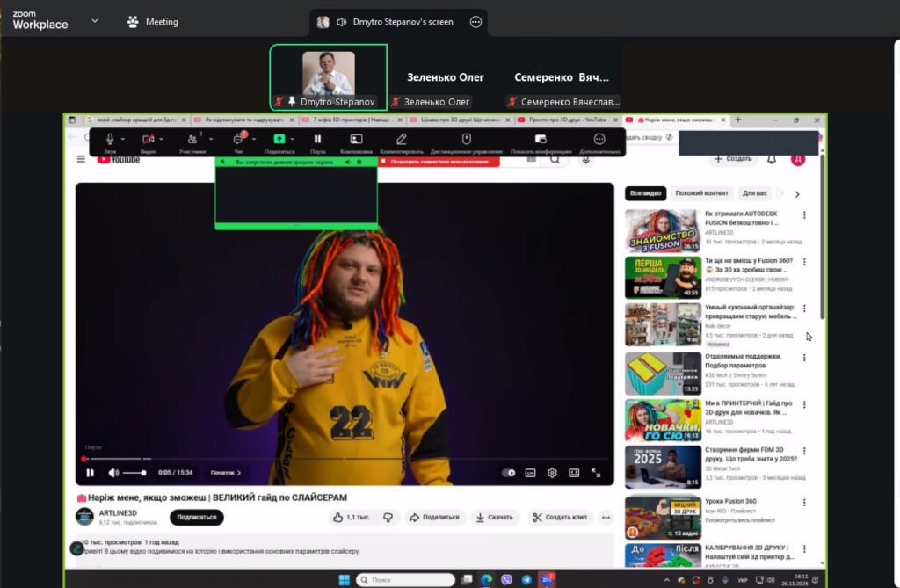Screen dimensions: 900x588
Task: Click the speaker icon beside Dmytro Stepanov's screen
Action: pos(342,22)
